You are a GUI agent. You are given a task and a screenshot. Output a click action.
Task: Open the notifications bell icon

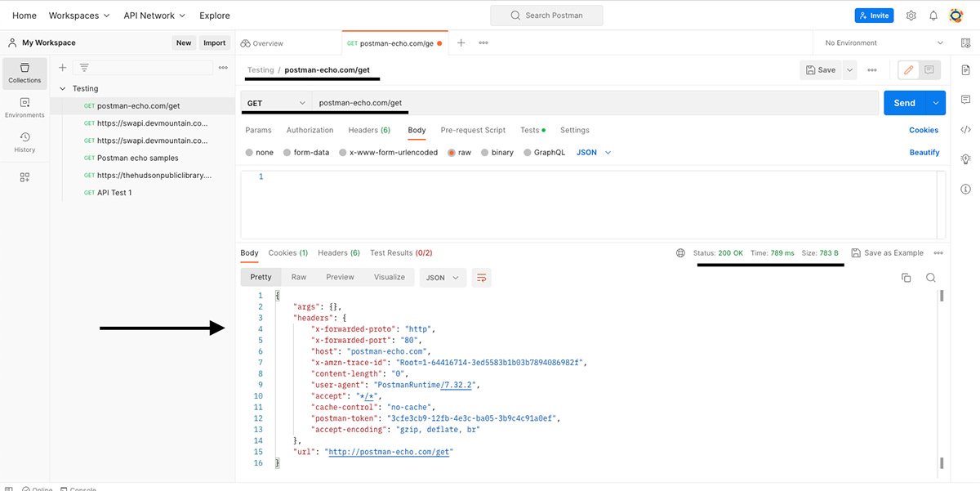click(x=933, y=16)
